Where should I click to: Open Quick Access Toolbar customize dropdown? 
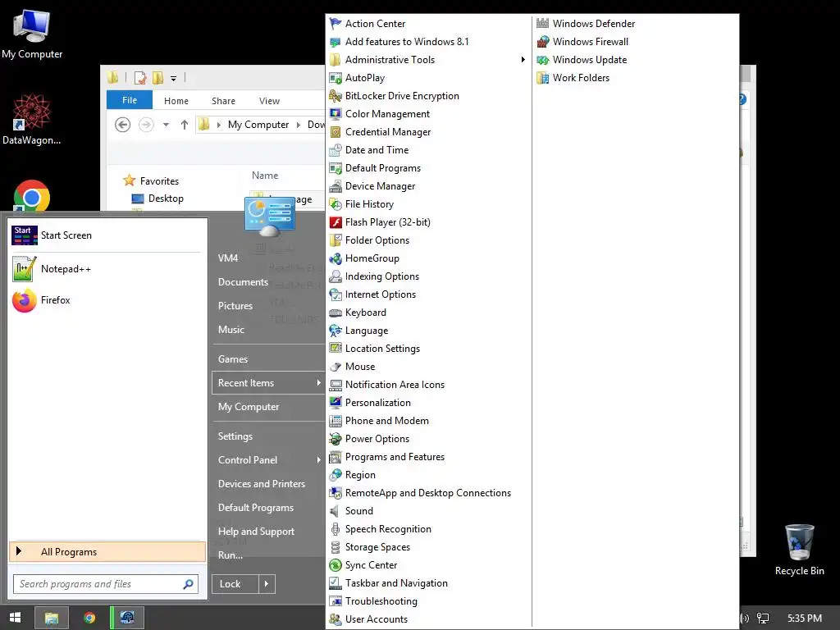point(174,78)
